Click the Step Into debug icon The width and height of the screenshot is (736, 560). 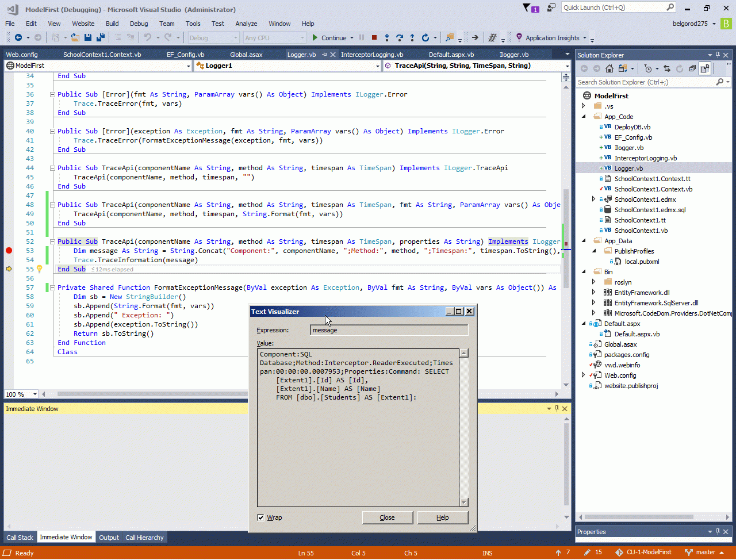click(387, 38)
